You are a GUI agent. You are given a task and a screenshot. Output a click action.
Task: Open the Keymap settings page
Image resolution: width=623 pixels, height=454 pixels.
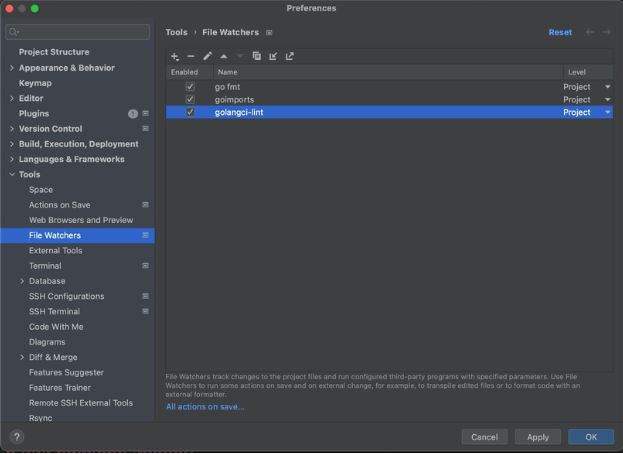[x=35, y=83]
